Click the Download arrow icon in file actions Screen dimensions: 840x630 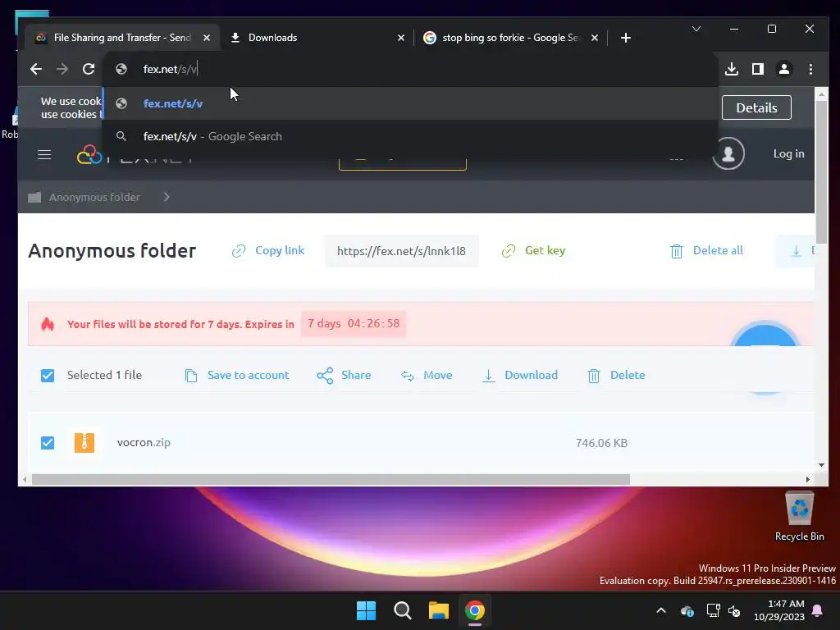click(x=489, y=376)
